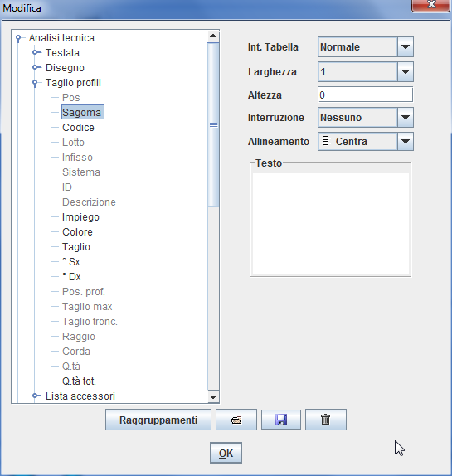Expand the Disegno tree node
452x476 pixels.
[x=36, y=67]
